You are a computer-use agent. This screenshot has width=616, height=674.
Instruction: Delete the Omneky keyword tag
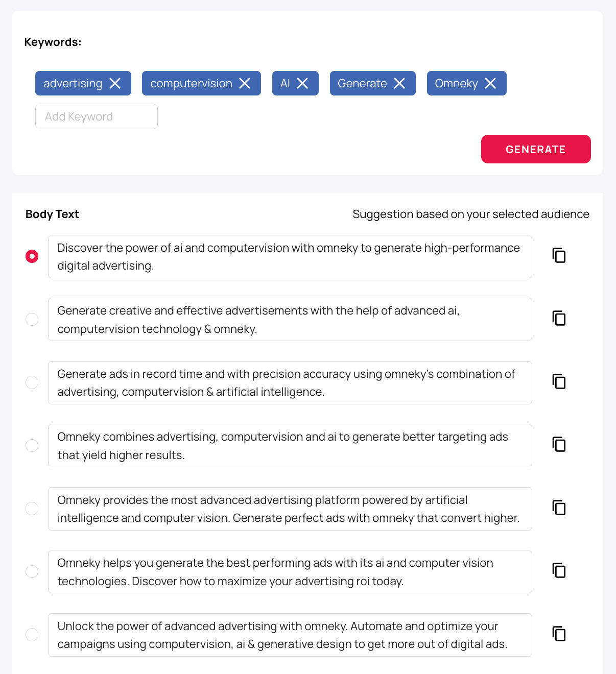click(x=491, y=83)
